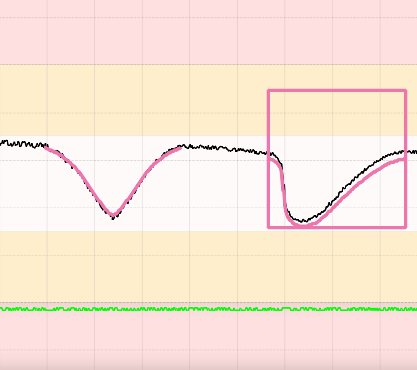Select the black trace start at the left edge
Screen dimensions: 417x370
pyautogui.click(x=3, y=143)
